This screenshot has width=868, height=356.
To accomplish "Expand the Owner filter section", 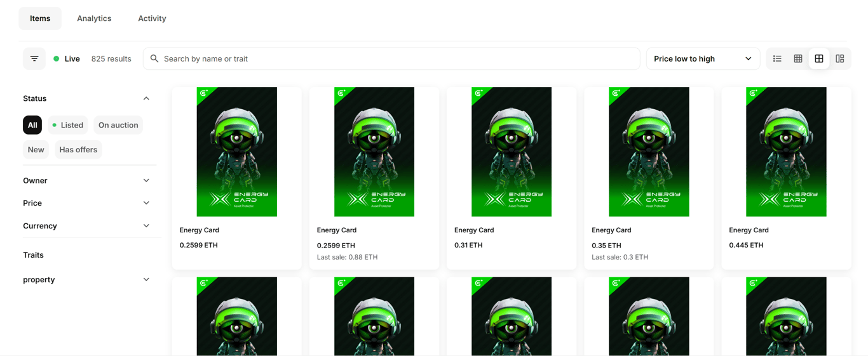I will click(x=86, y=181).
